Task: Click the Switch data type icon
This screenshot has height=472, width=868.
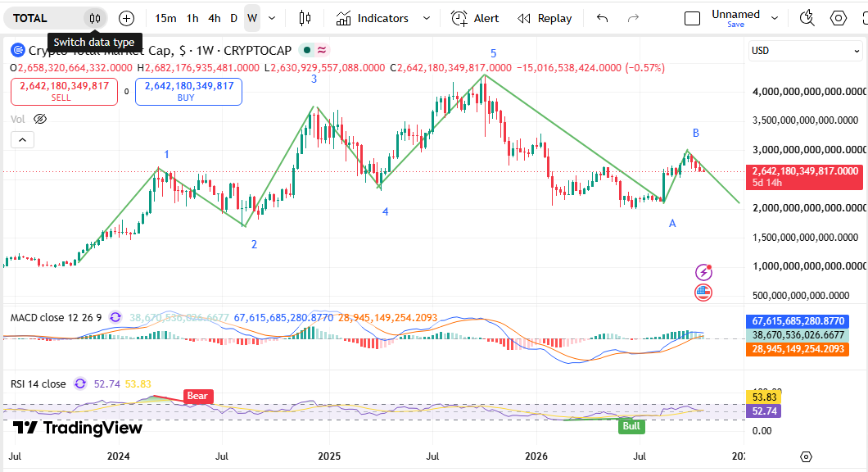Action: click(95, 18)
